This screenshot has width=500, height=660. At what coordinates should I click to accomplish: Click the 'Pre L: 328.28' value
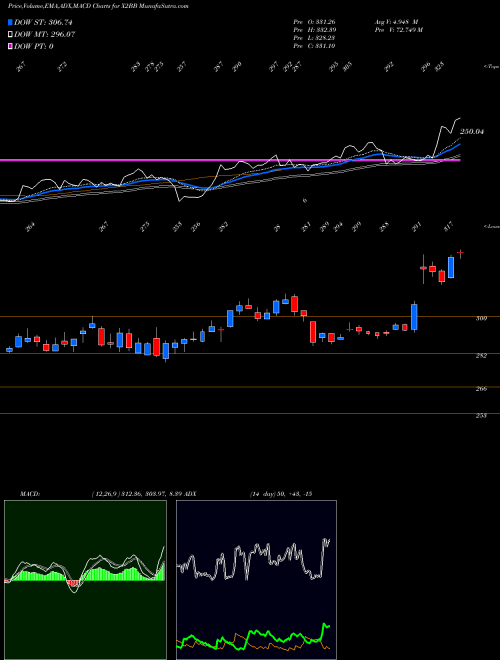pyautogui.click(x=314, y=38)
